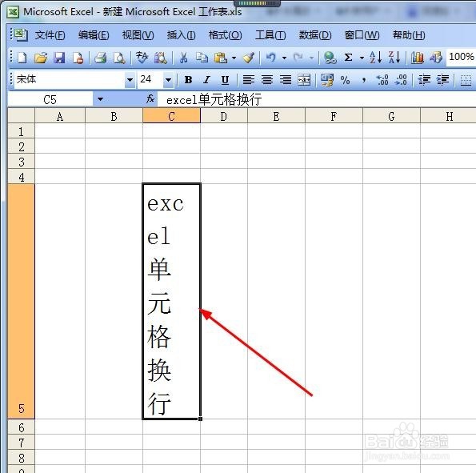Toggle Merge and Center
476x473 pixels.
tap(304, 80)
